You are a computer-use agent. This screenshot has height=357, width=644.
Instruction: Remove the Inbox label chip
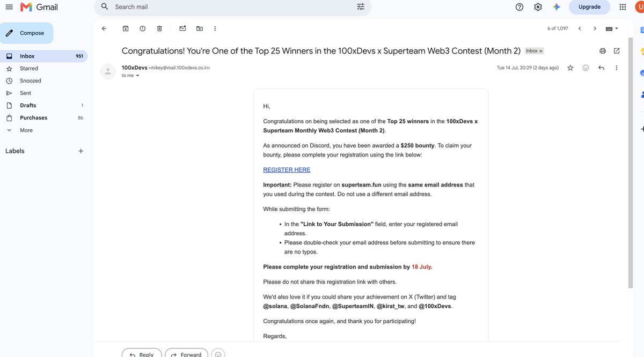point(541,51)
